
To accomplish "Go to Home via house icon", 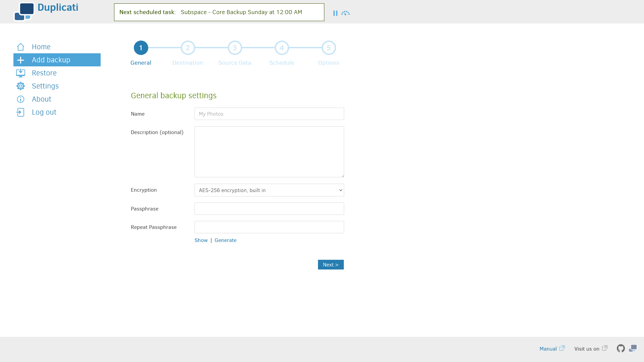I will point(20,47).
